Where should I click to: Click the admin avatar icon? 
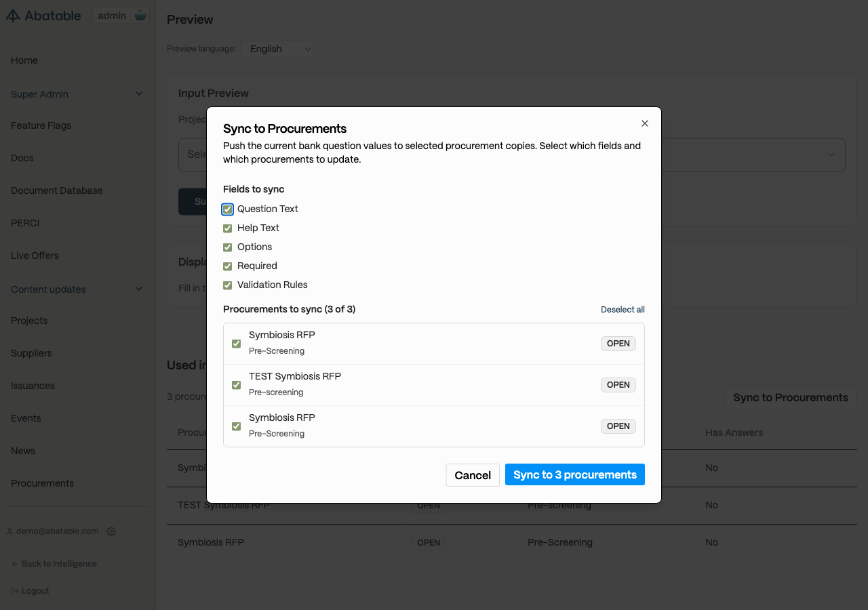tap(140, 16)
